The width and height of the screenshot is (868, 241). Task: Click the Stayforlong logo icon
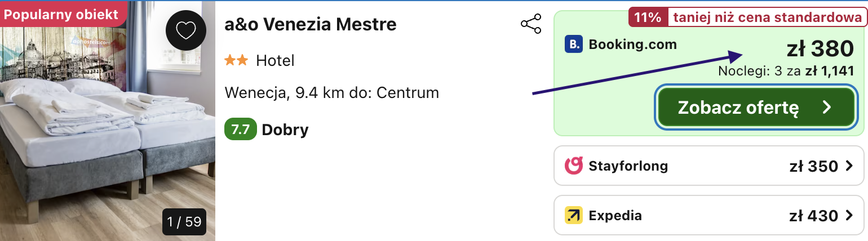(573, 166)
